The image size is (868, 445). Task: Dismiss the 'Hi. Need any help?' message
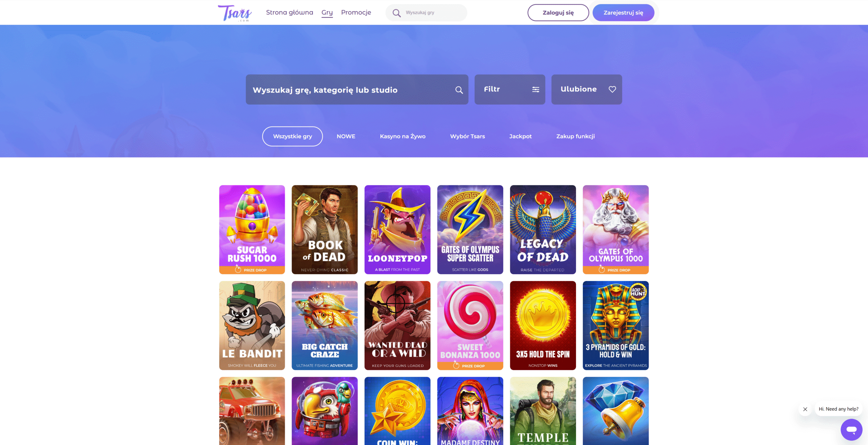click(x=805, y=409)
